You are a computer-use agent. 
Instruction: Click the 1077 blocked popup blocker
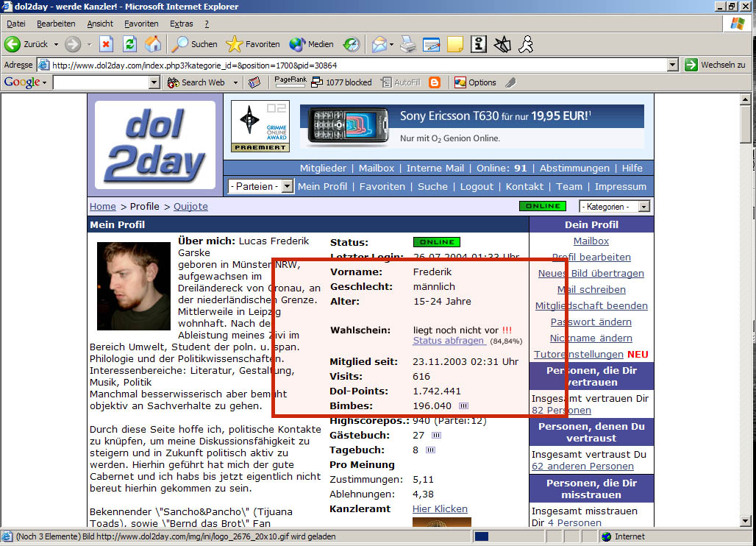pyautogui.click(x=340, y=82)
